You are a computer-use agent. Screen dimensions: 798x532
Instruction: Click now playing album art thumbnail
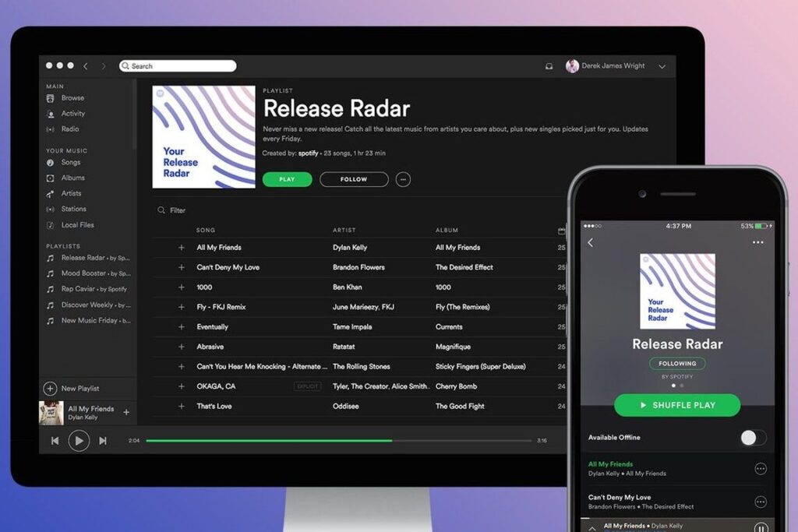[x=51, y=413]
